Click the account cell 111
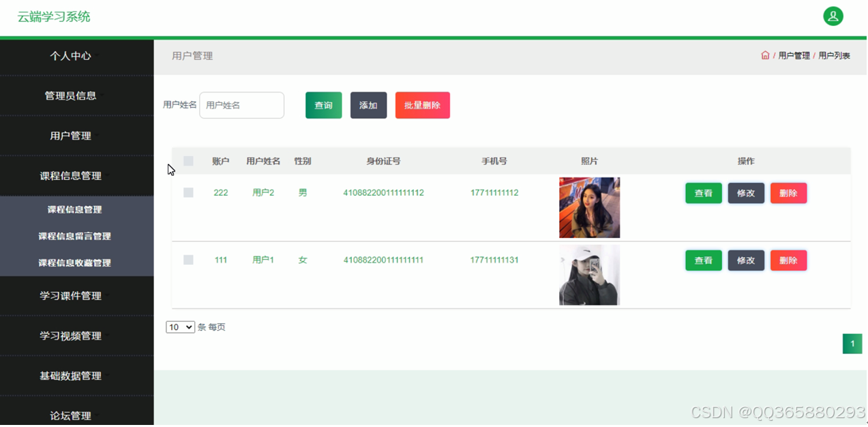Image resolution: width=868 pixels, height=427 pixels. click(x=221, y=260)
